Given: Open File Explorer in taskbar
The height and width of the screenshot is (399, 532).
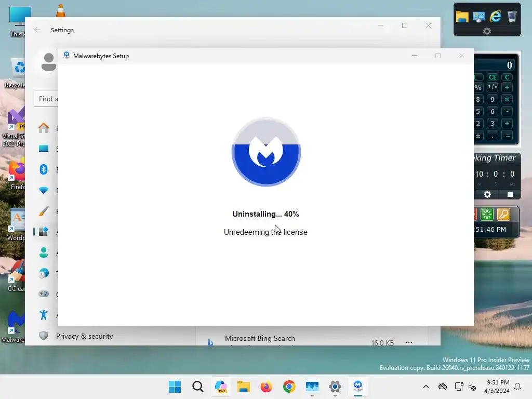Looking at the screenshot, I should [x=243, y=387].
